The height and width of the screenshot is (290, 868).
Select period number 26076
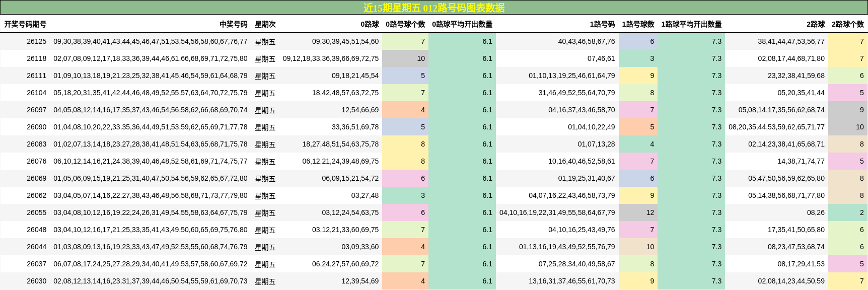[36, 161]
